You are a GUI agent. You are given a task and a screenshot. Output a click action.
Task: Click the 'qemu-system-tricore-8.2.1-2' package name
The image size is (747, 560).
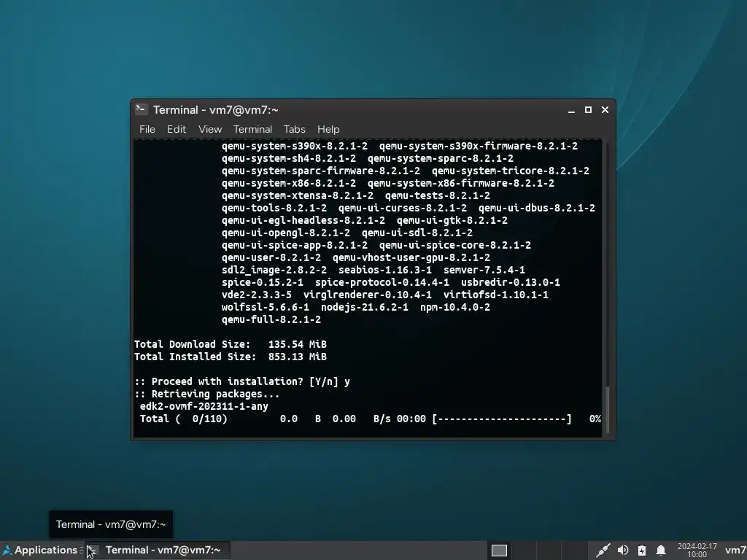(x=510, y=171)
